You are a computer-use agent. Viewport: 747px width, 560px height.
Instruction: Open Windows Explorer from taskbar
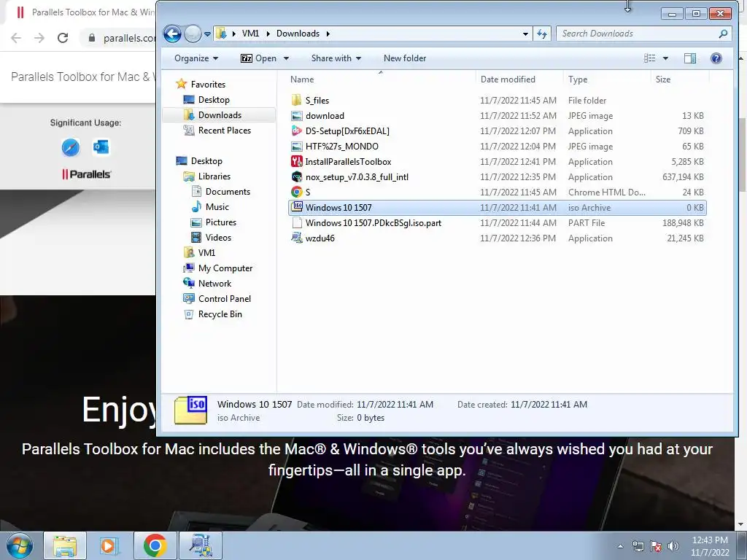[x=65, y=545]
